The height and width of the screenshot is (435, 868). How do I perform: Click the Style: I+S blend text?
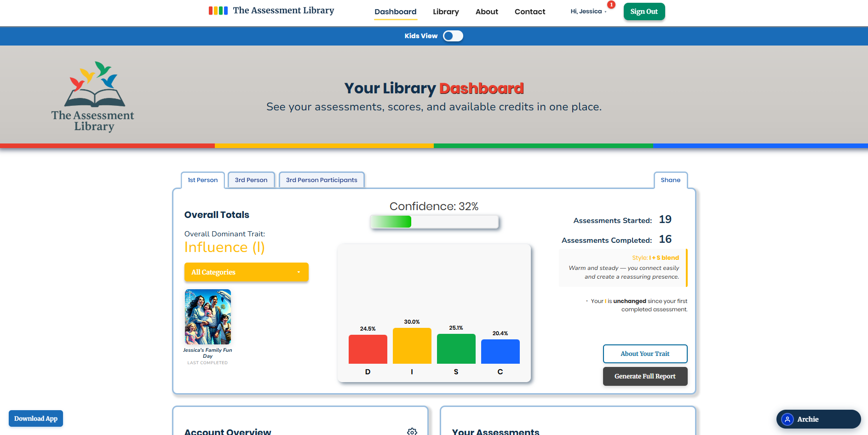click(655, 258)
